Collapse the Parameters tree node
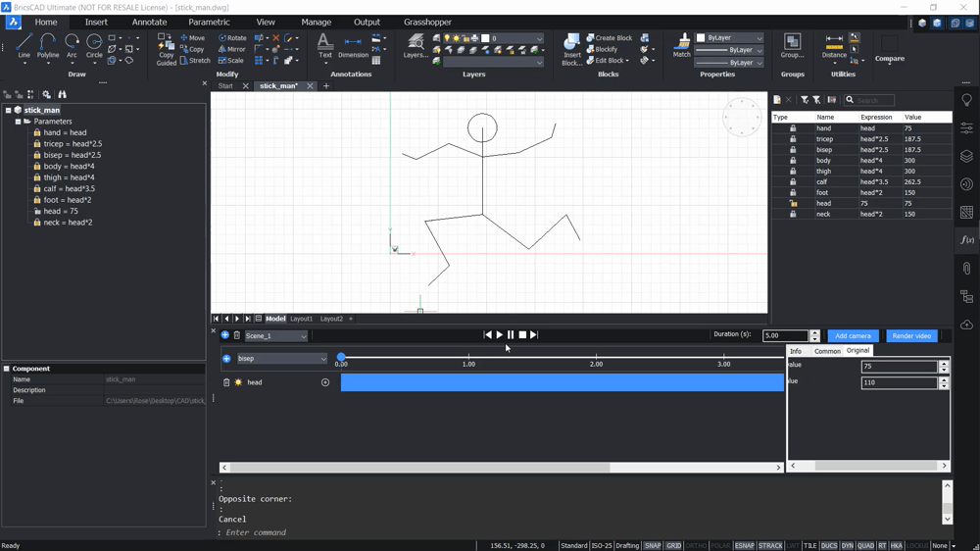 pos(18,122)
